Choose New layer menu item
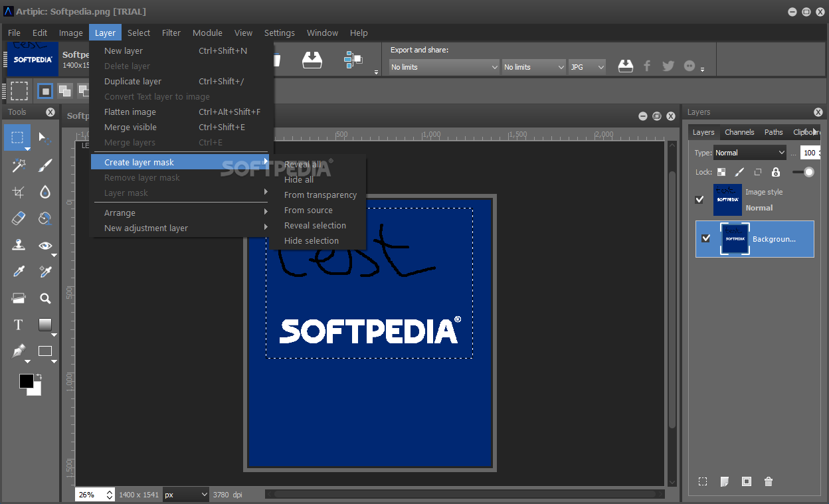 (179, 50)
